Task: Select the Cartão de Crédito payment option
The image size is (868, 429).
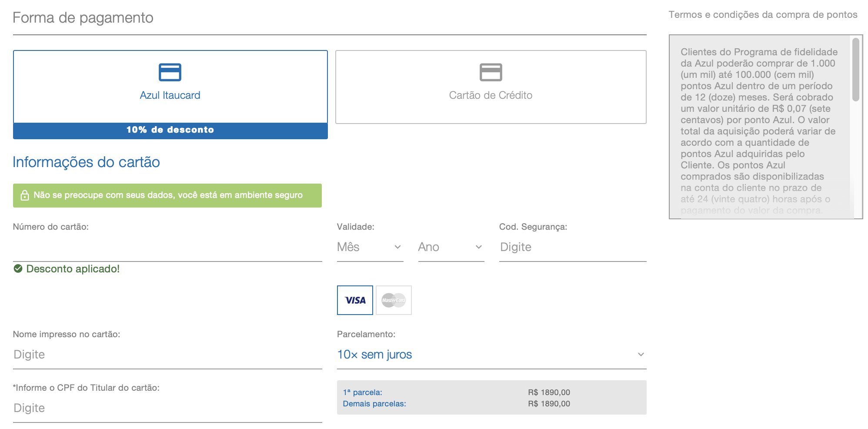Action: coord(491,87)
